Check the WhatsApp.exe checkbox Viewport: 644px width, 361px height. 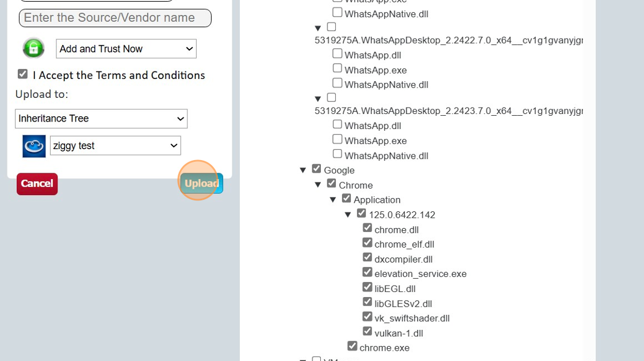coord(337,67)
